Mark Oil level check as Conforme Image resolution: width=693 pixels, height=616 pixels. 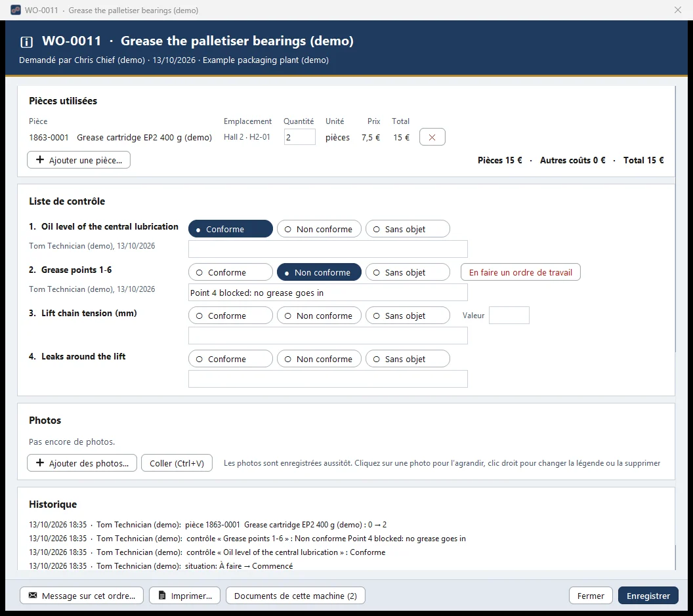coord(230,229)
